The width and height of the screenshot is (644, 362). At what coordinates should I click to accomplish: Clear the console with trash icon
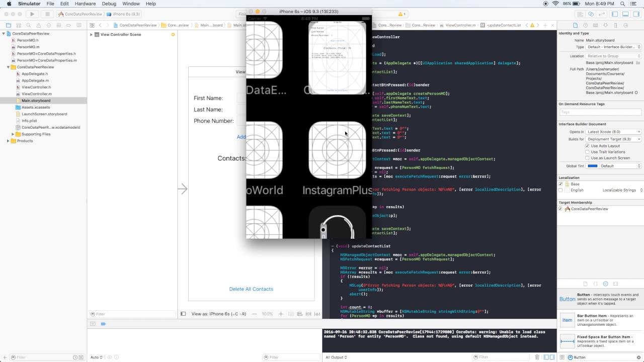pyautogui.click(x=537, y=357)
